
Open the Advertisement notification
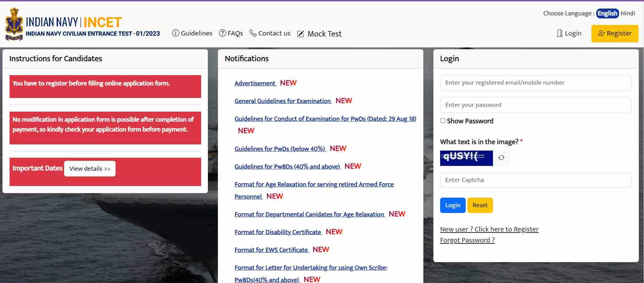(x=255, y=83)
